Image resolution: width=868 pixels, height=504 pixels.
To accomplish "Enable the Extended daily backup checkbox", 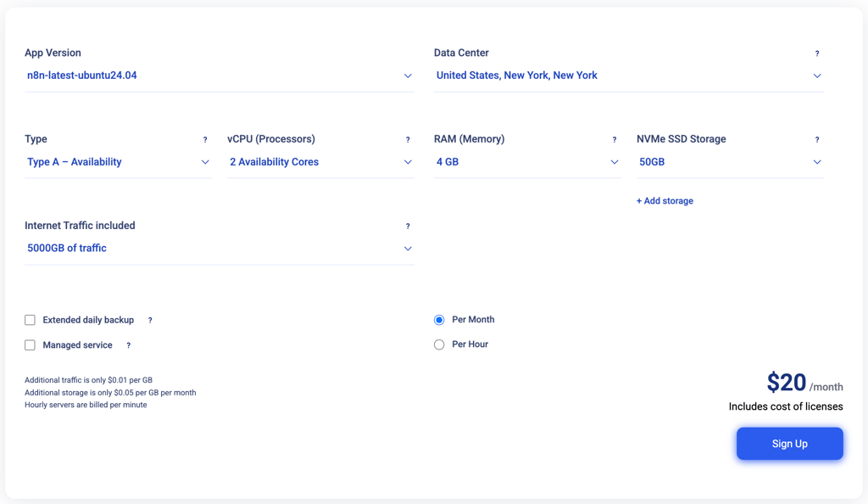I will (x=30, y=320).
